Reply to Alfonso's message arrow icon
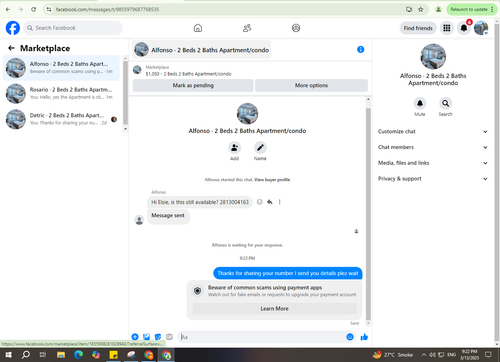This screenshot has height=362, width=500. coord(270,202)
